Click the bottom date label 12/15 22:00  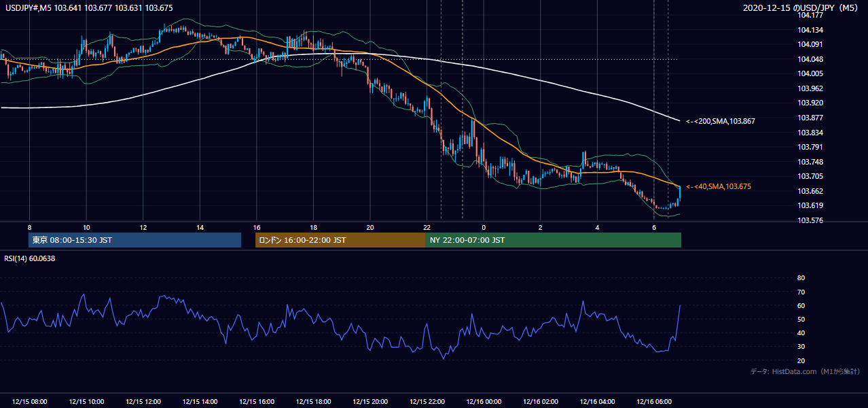[427, 402]
